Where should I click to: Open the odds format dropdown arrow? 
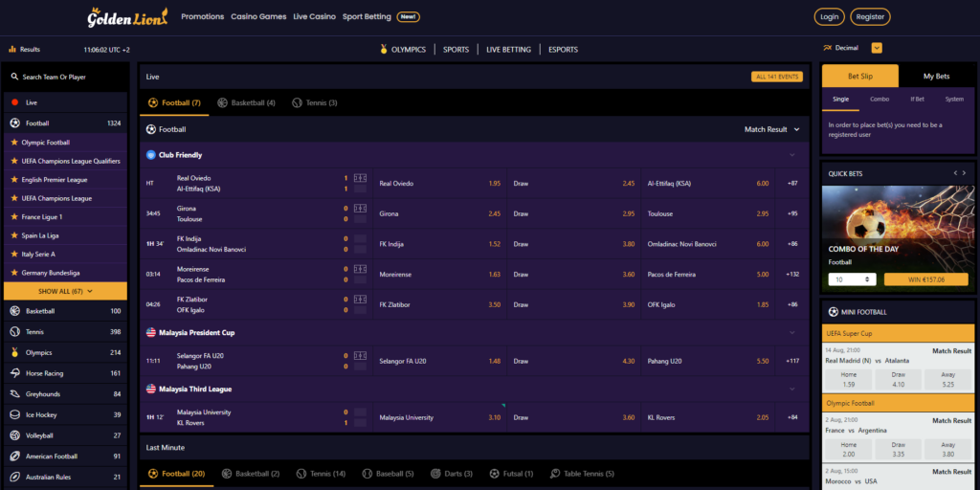(x=877, y=48)
